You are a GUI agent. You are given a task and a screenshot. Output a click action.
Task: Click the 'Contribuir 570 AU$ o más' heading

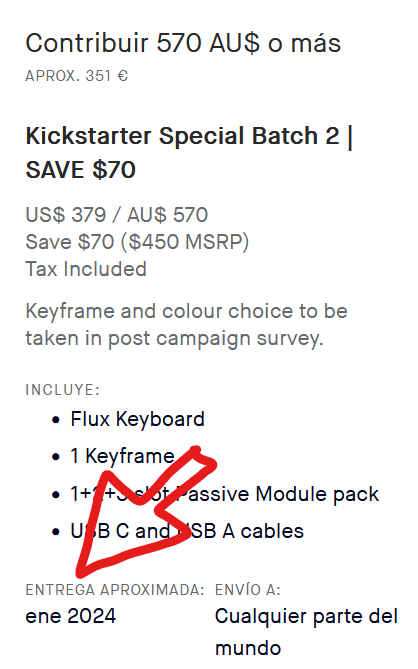coord(183,43)
